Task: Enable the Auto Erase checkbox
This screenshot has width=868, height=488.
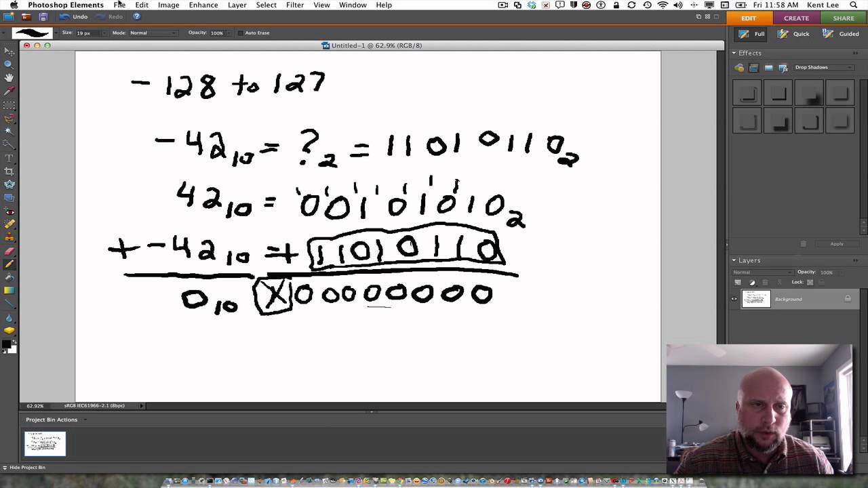Action: [x=240, y=33]
